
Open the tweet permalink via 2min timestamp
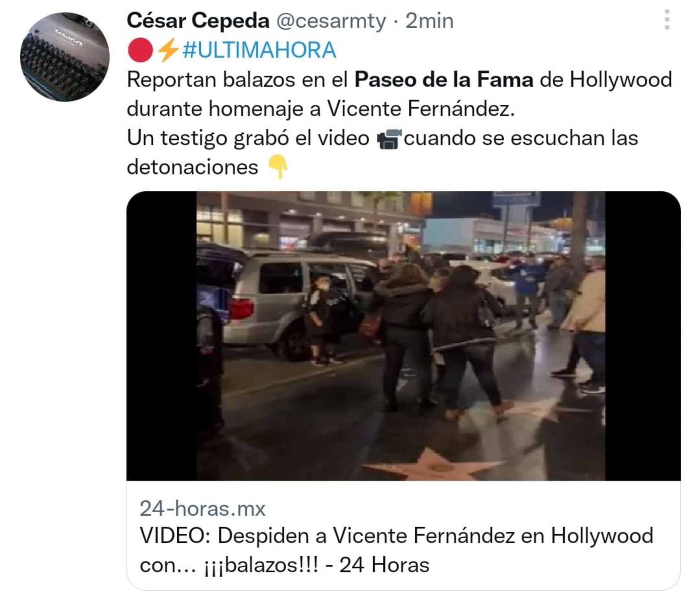(x=429, y=21)
